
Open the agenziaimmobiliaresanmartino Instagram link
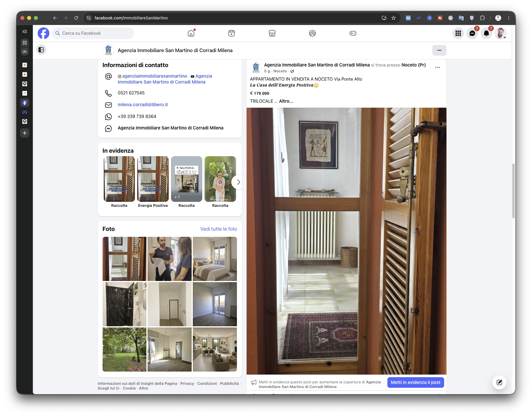(x=155, y=76)
